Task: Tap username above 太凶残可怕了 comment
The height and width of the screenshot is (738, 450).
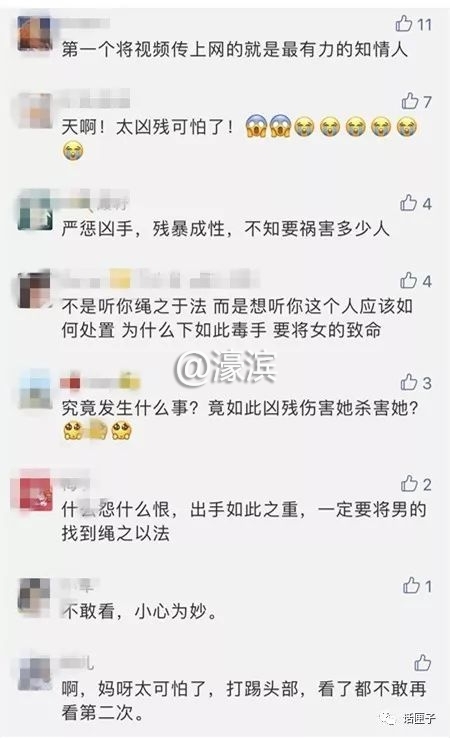Action: (96, 101)
